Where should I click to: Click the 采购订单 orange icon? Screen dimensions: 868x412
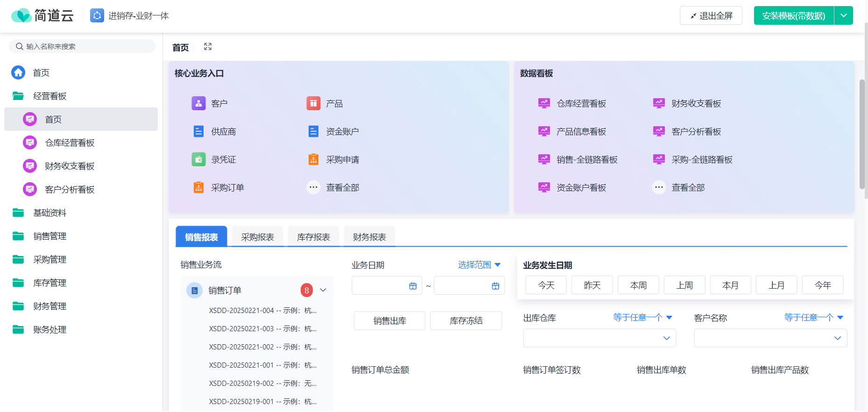pyautogui.click(x=198, y=187)
